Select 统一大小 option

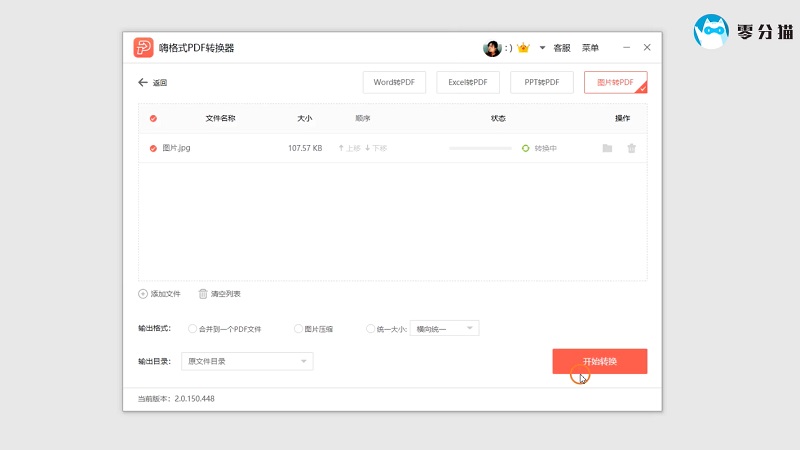[386, 329]
